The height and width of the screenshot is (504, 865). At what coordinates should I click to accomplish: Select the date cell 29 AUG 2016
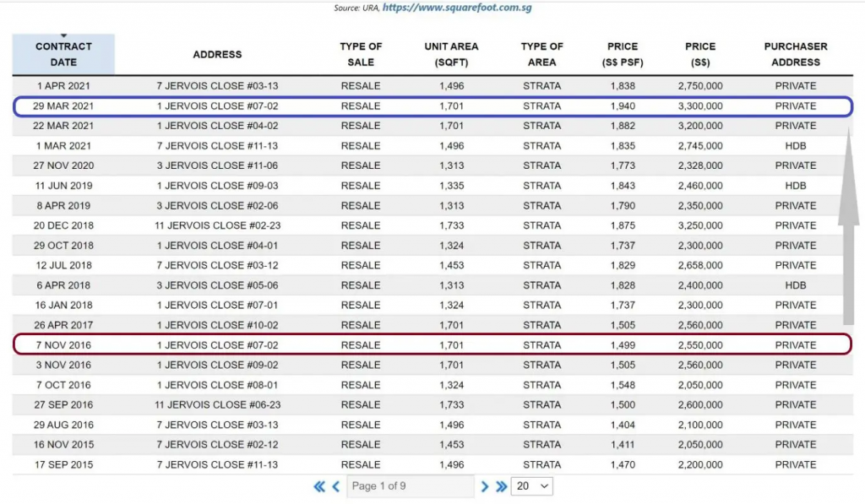tap(63, 425)
